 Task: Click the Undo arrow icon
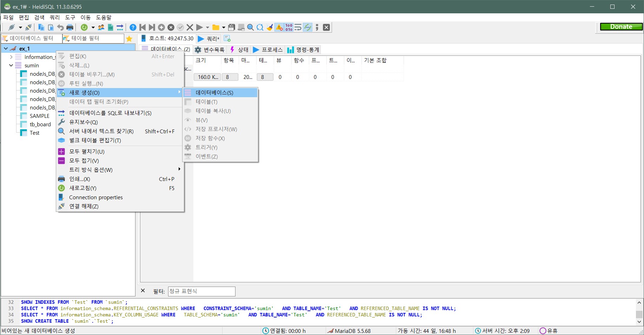[60, 27]
